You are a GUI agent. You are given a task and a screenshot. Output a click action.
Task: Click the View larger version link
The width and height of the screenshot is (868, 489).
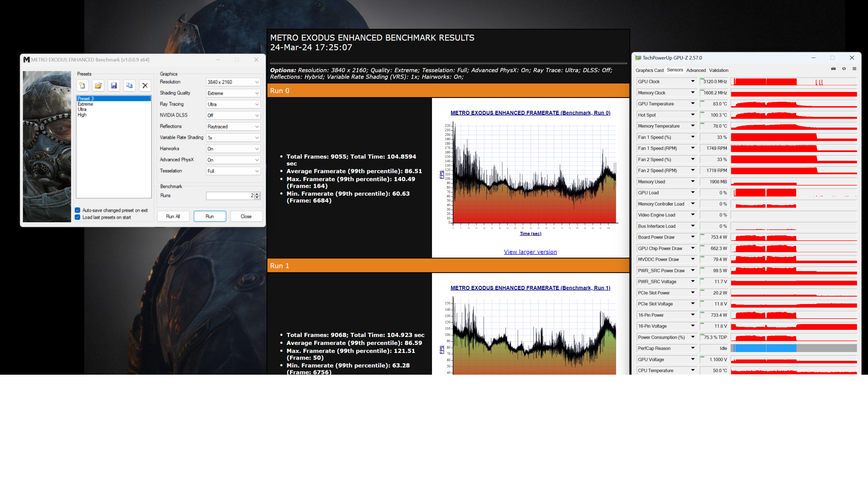pyautogui.click(x=530, y=252)
